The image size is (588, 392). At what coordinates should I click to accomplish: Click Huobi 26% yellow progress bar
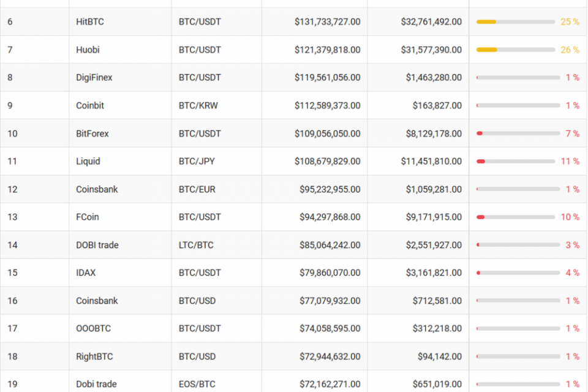coord(516,50)
